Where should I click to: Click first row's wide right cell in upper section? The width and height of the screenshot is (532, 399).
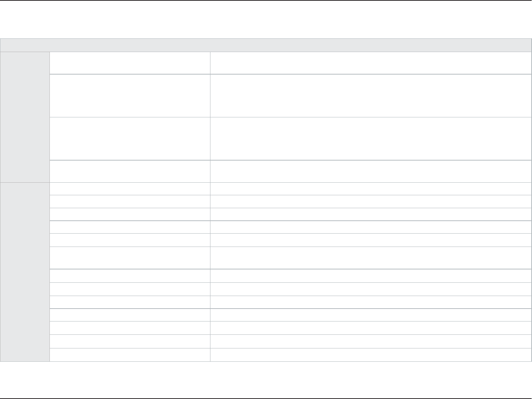pyautogui.click(x=371, y=63)
